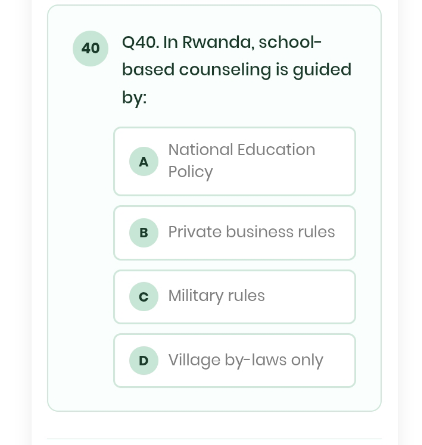Pick the Military rules answer
Screen dimensions: 422x445
click(235, 297)
